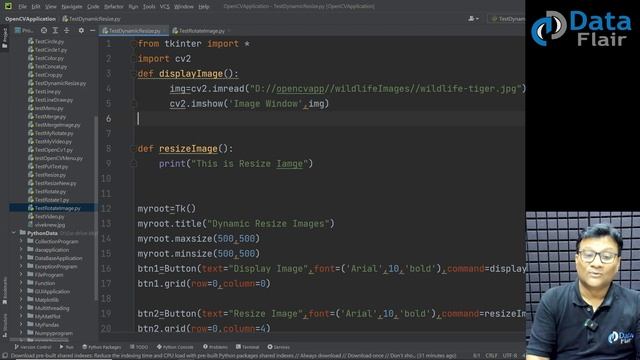Image resolution: width=640 pixels, height=360 pixels.
Task: Open the run configuration dropdown TestDynam...
Action: pos(507,19)
